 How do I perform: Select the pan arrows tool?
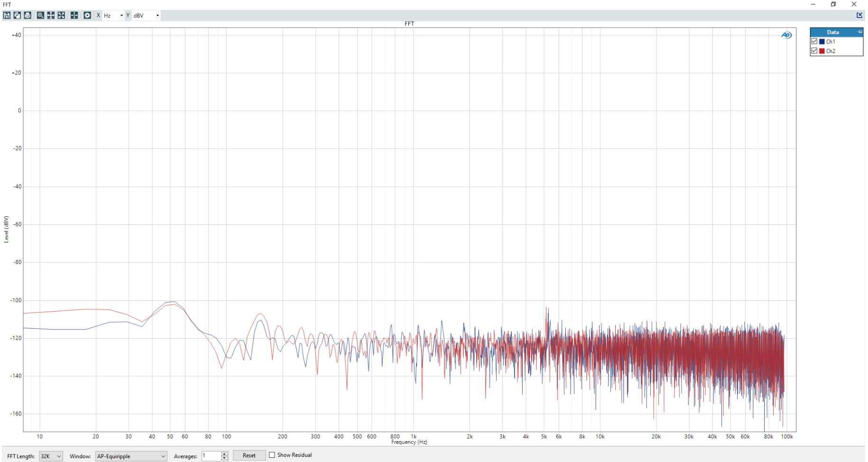tap(51, 15)
